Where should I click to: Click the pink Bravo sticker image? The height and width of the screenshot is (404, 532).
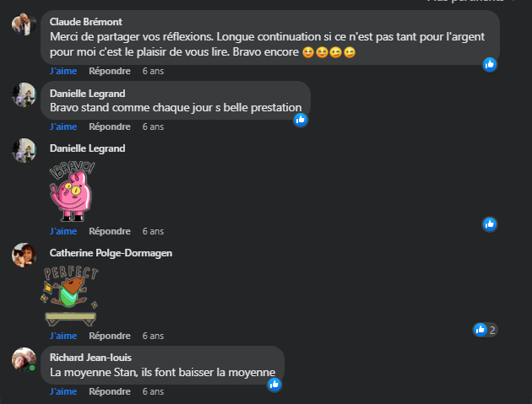pyautogui.click(x=72, y=191)
